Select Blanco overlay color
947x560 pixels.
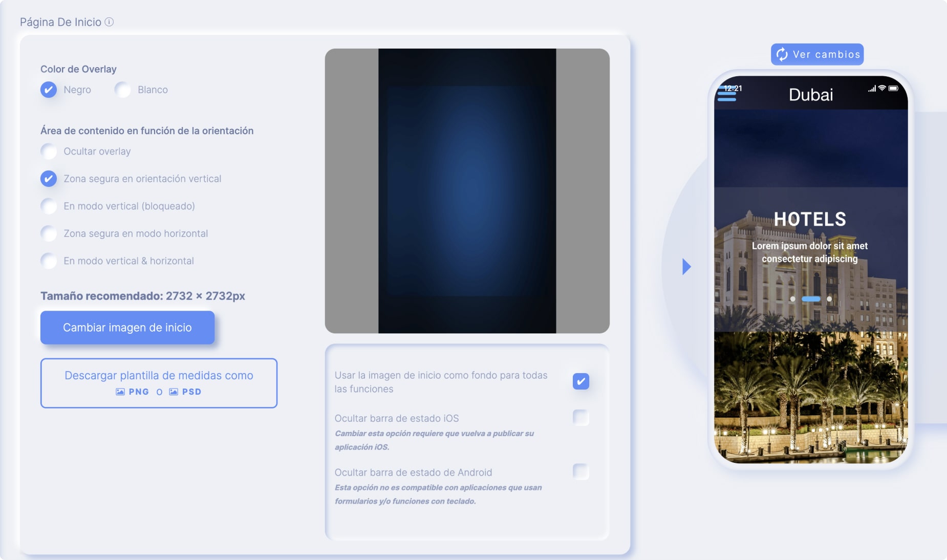[x=122, y=90]
